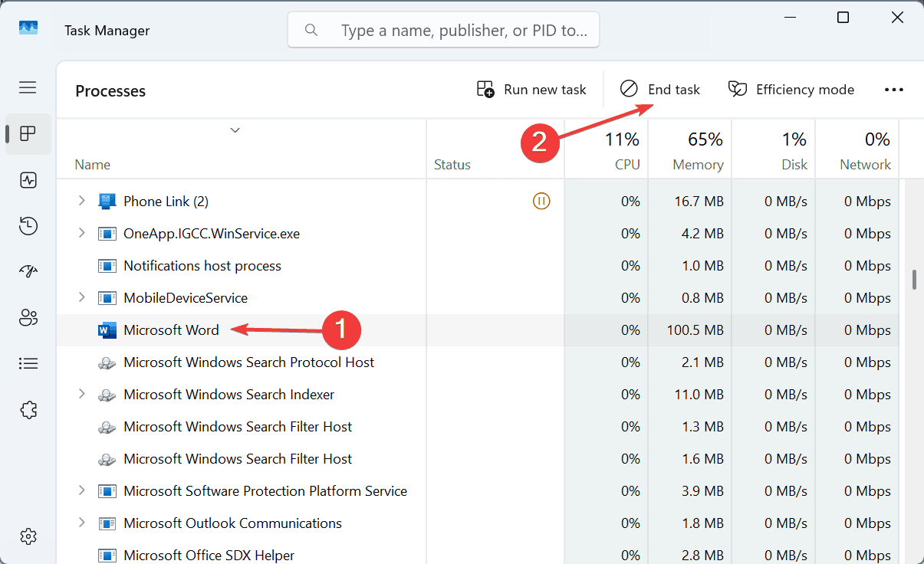The height and width of the screenshot is (564, 924).
Task: Click the vertical scrollbar thumb
Action: point(913,279)
